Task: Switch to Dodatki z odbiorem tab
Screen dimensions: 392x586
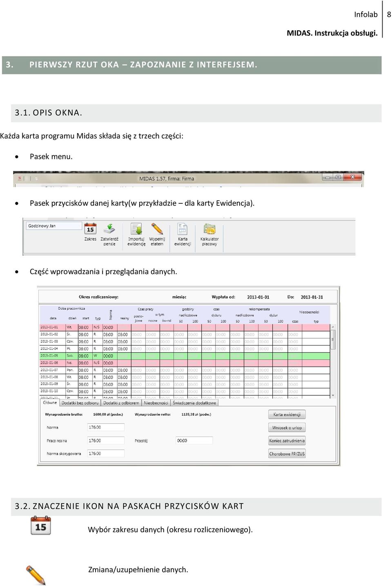Action: point(121,403)
